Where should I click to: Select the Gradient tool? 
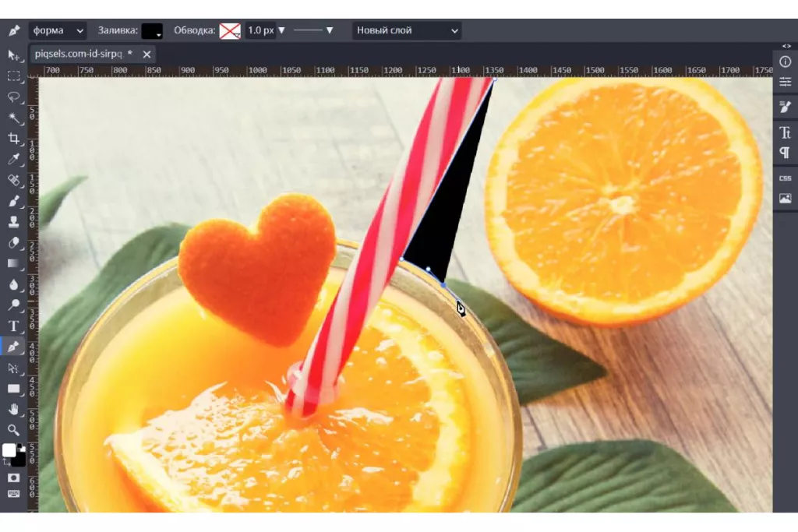[13, 263]
